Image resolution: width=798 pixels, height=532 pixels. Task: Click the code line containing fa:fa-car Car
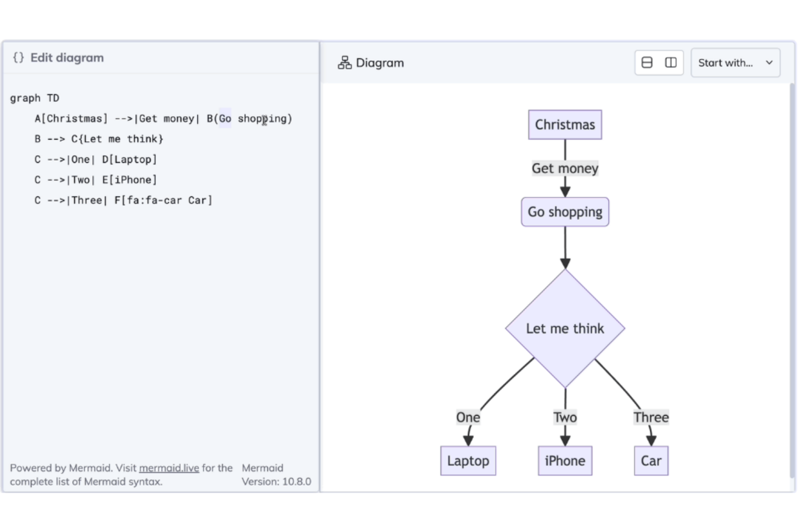tap(123, 201)
